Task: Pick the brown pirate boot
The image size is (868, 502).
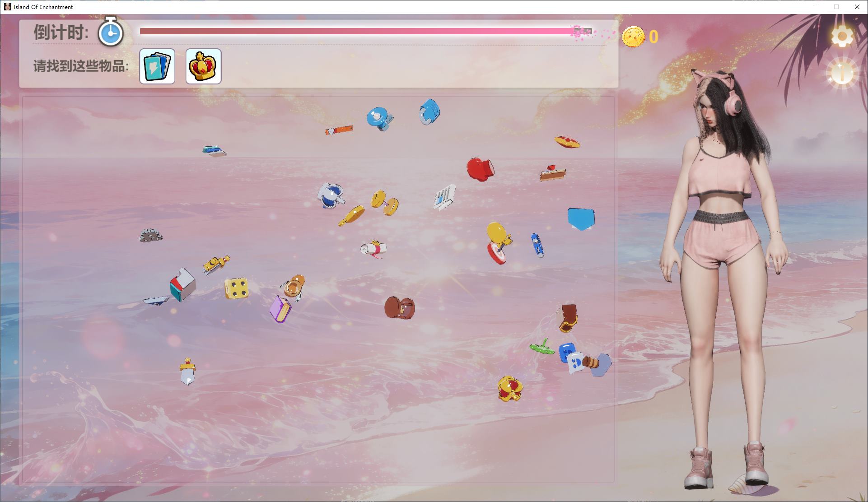Action: click(568, 317)
